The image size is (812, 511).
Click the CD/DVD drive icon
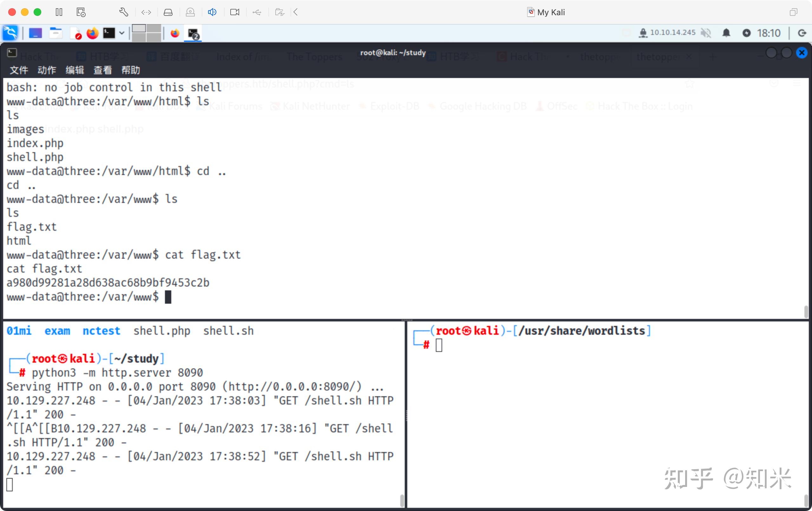190,12
